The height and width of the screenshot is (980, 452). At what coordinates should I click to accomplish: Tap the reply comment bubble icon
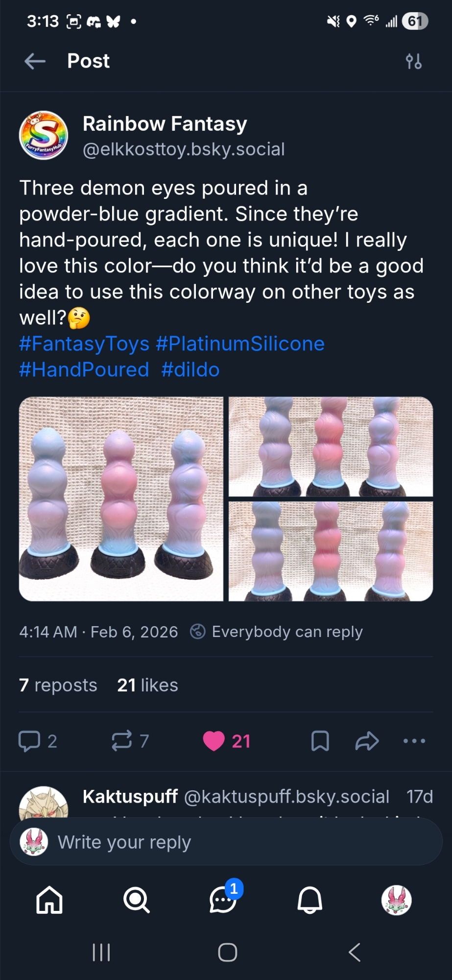pyautogui.click(x=29, y=741)
